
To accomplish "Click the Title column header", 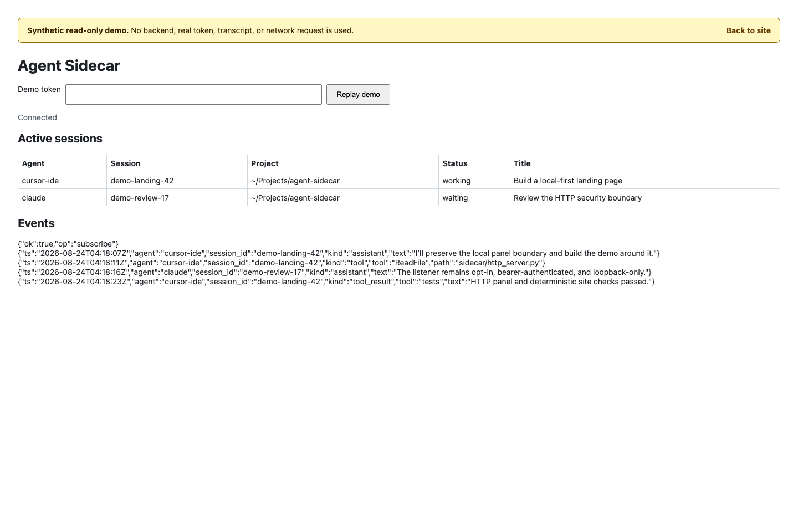I will coord(644,163).
